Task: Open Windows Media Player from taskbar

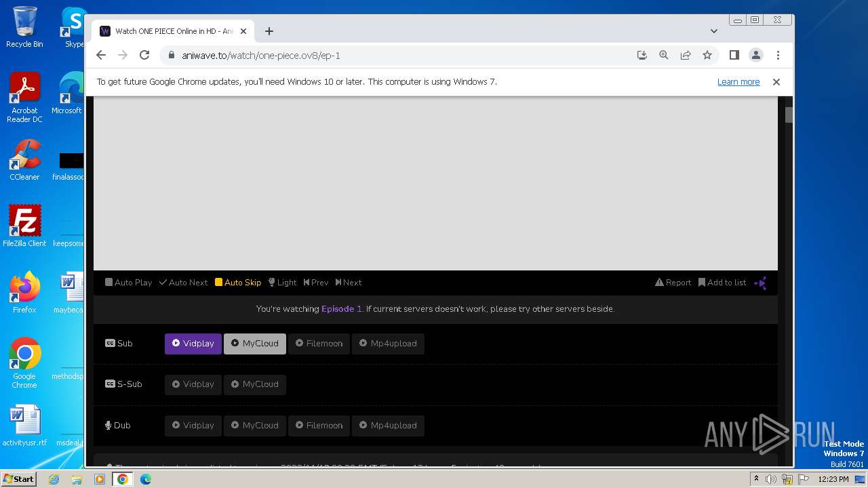Action: coord(100,479)
